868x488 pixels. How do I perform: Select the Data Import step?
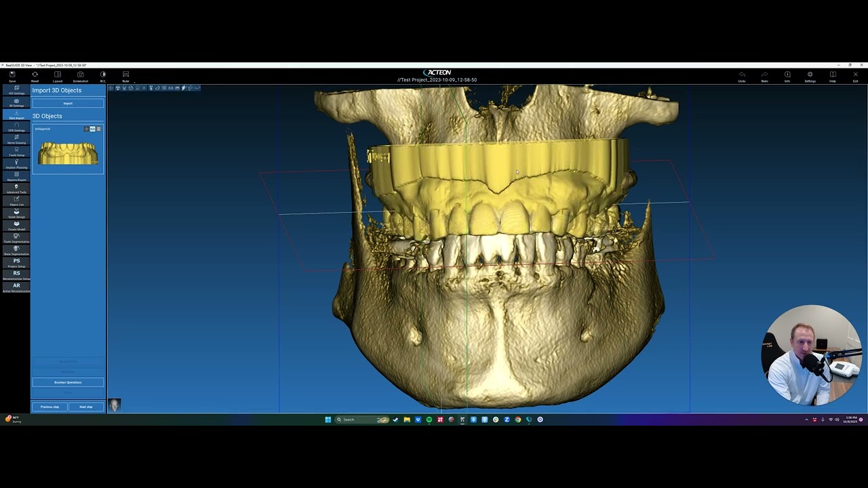[x=16, y=115]
